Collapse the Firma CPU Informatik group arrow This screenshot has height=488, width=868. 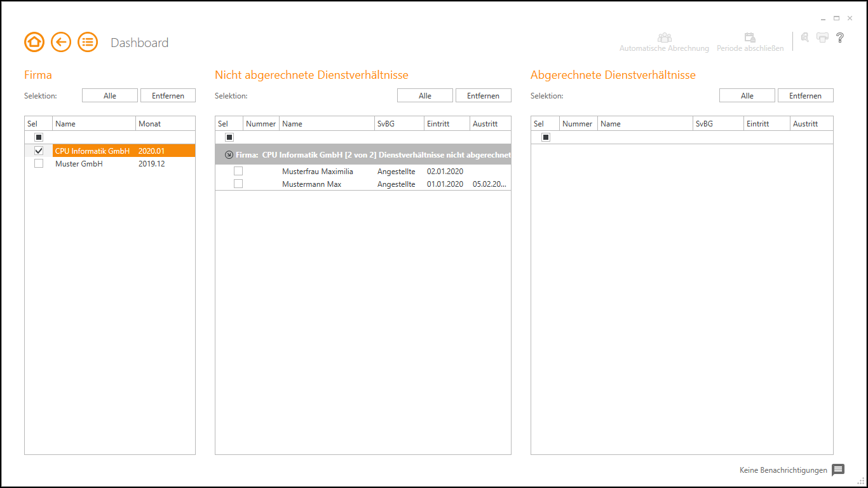click(229, 154)
